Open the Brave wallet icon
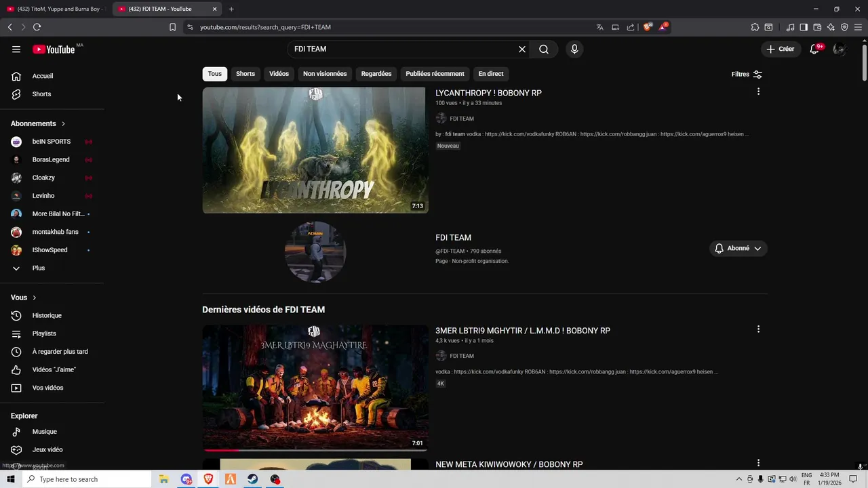 [x=817, y=27]
